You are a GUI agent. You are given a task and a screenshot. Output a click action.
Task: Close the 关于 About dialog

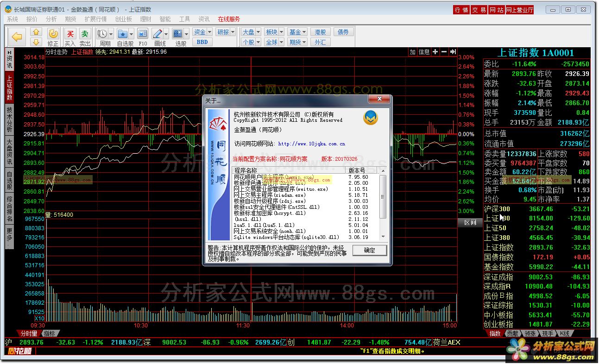379,100
